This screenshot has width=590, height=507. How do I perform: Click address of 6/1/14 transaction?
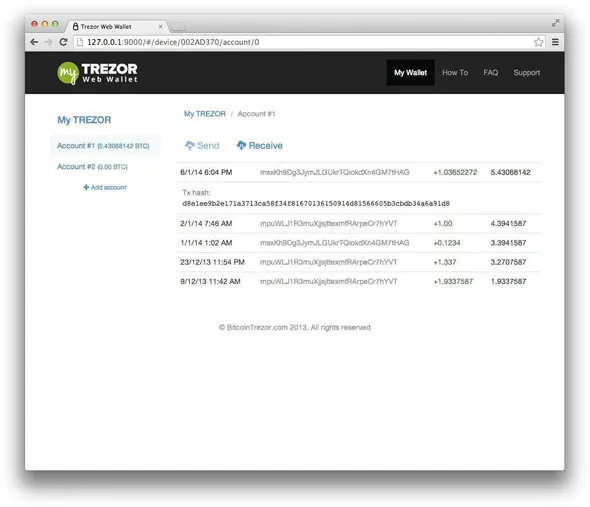tap(335, 172)
